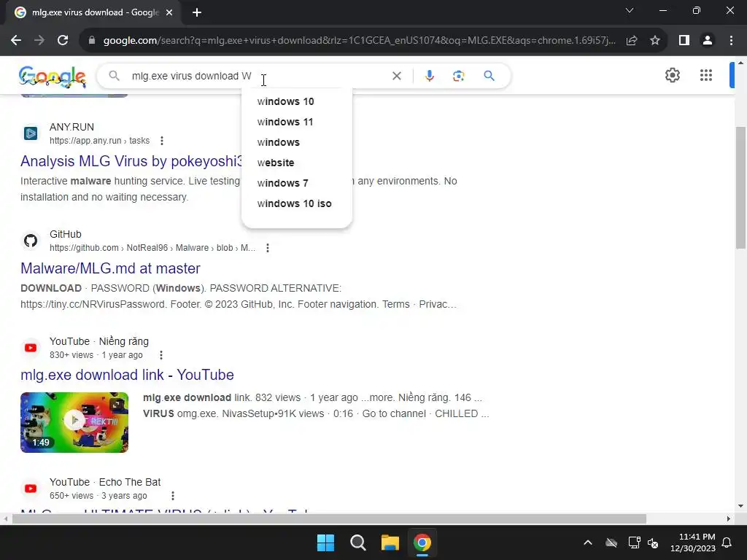Click the scroll-right arrow of horizontal scrollbar
Screen dimensions: 747x560
[729, 518]
